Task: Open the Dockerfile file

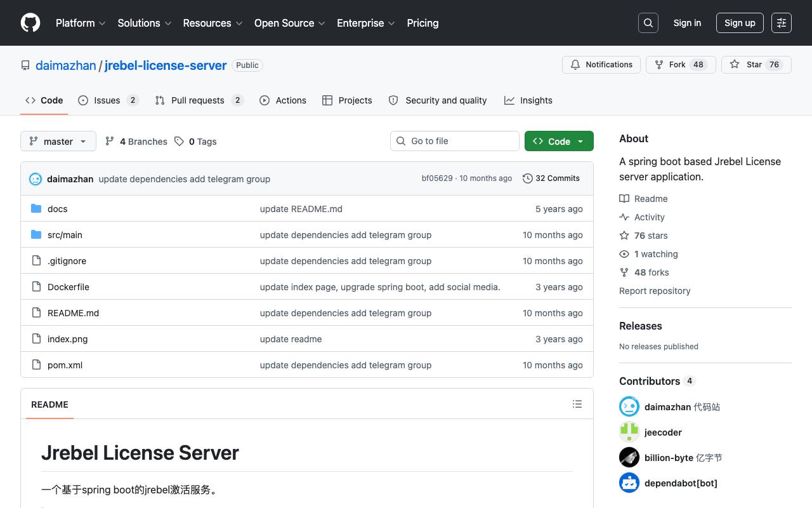Action: [x=69, y=287]
